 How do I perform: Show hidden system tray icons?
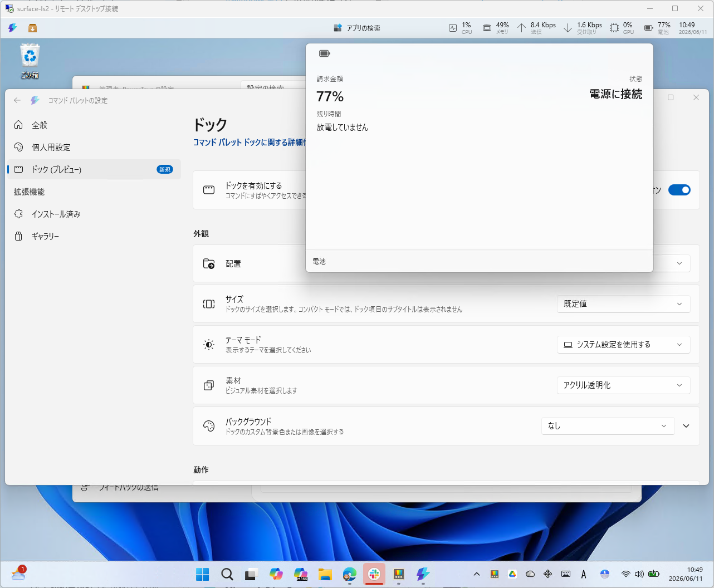477,574
